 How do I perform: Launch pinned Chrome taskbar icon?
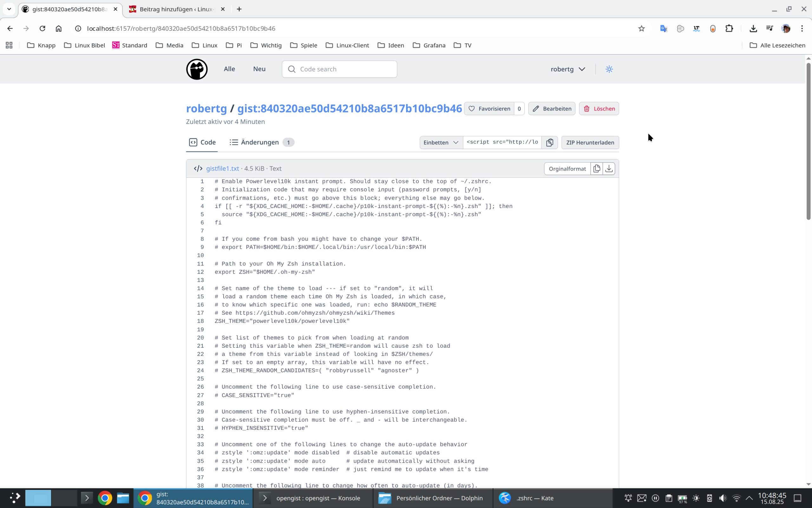(105, 498)
